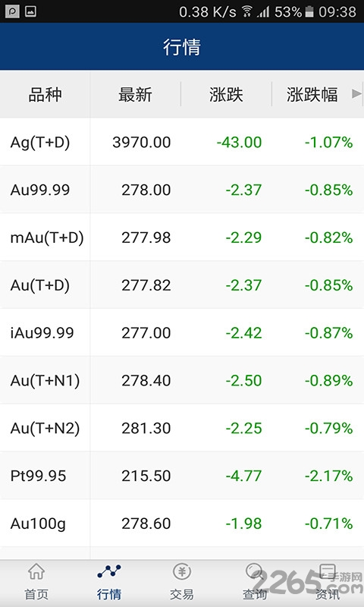Open the Au100g row
This screenshot has height=607, width=364.
point(182,523)
